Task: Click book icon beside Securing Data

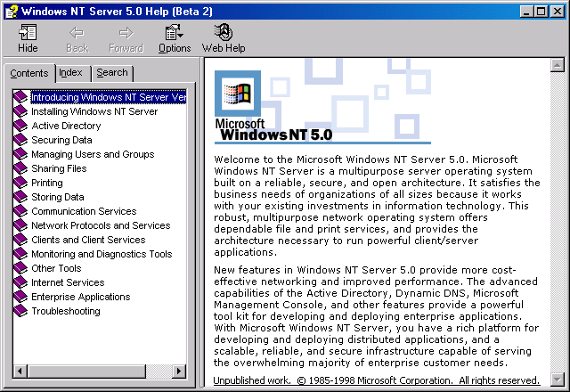Action: [20, 140]
